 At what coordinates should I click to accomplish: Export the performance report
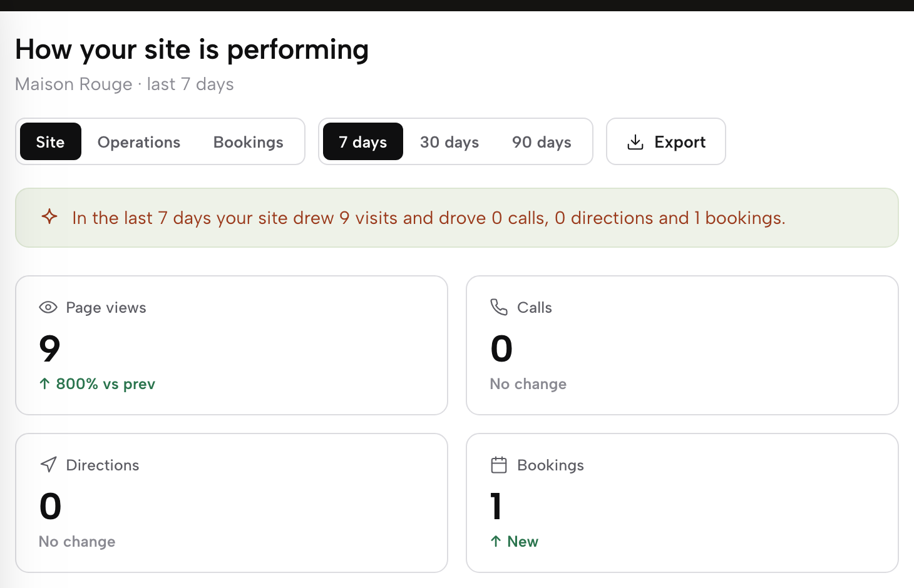point(666,141)
